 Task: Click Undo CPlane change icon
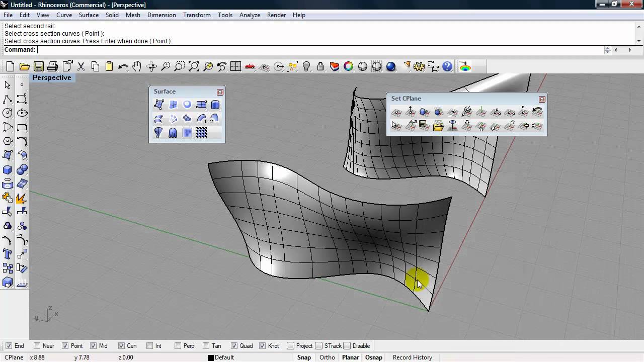537,112
